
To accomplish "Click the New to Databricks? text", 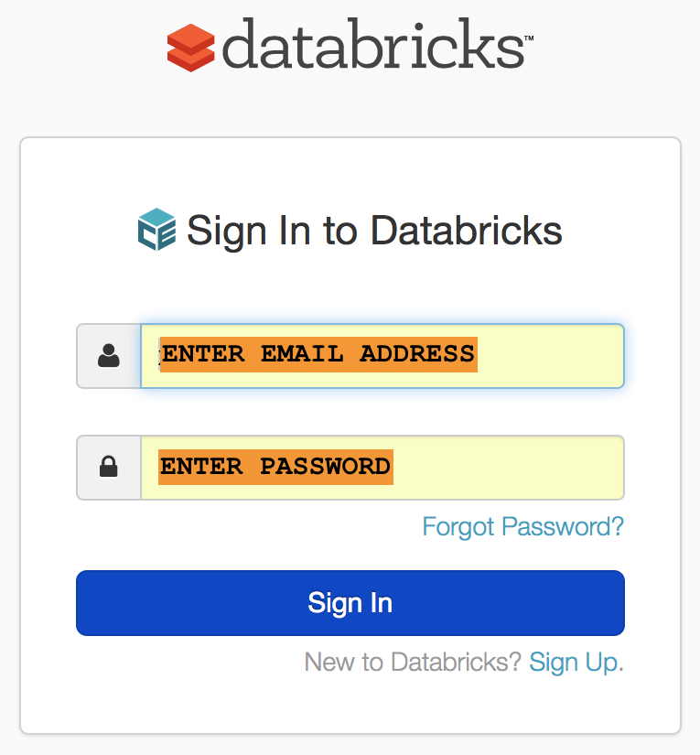I will 413,662.
